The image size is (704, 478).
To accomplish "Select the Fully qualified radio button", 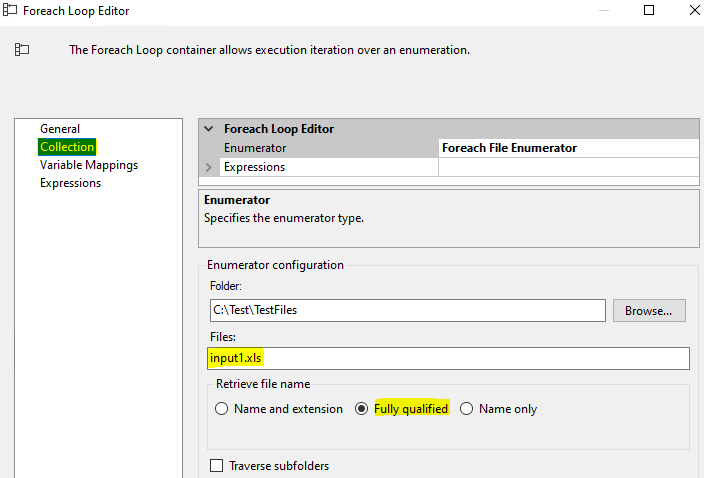I will click(362, 409).
